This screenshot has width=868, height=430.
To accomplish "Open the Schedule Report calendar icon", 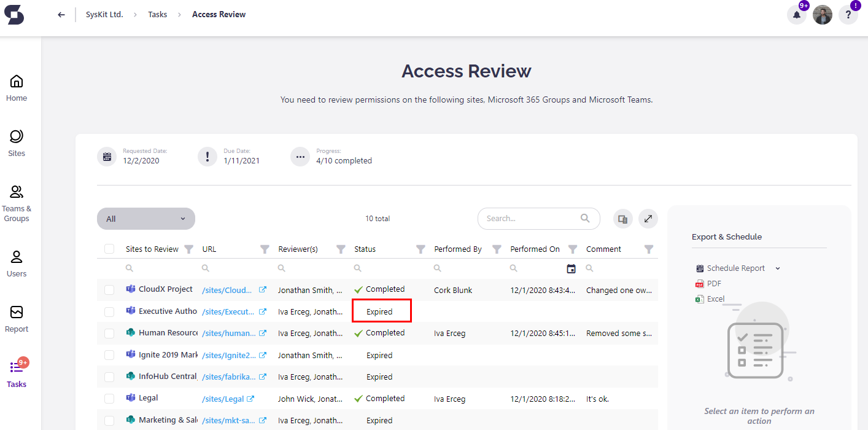I will pyautogui.click(x=699, y=268).
